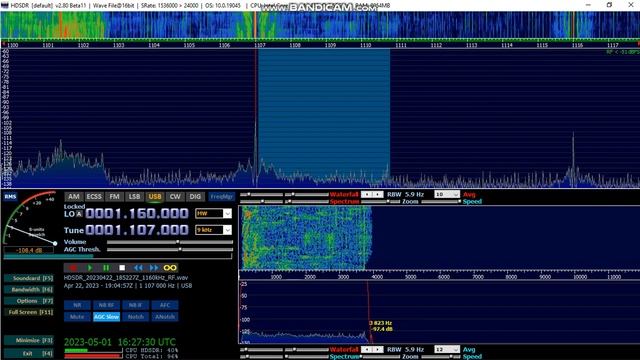Click the LO A selector button
The width and height of the screenshot is (640, 360).
(x=79, y=214)
